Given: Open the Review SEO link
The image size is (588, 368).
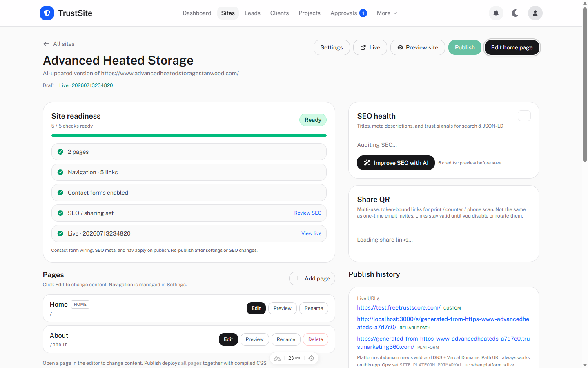Looking at the screenshot, I should [x=308, y=213].
